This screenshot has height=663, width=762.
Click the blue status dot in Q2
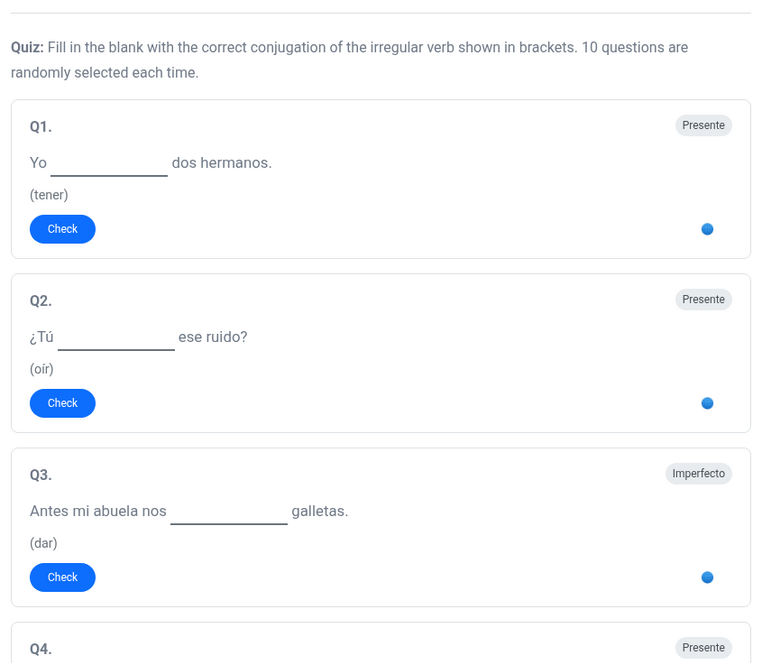(x=707, y=403)
